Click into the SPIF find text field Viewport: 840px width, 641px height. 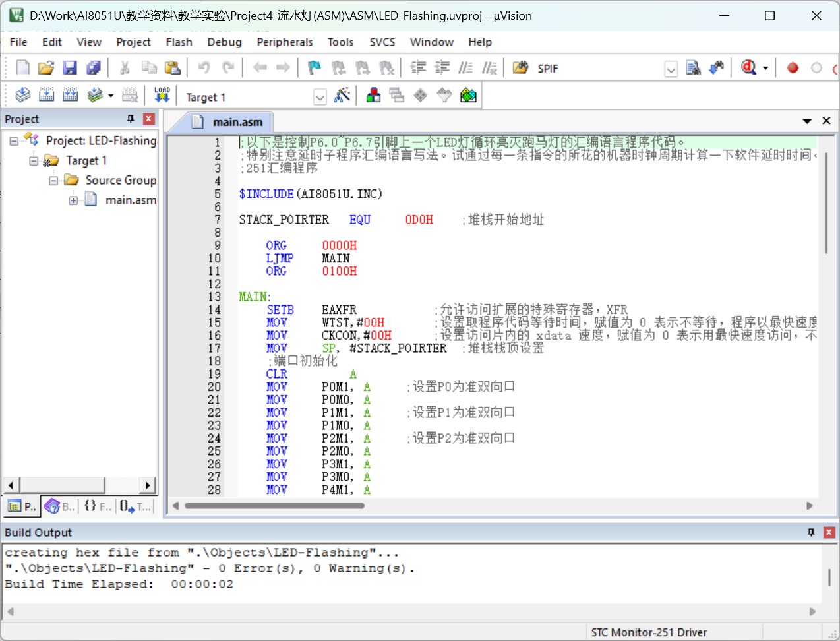click(599, 69)
